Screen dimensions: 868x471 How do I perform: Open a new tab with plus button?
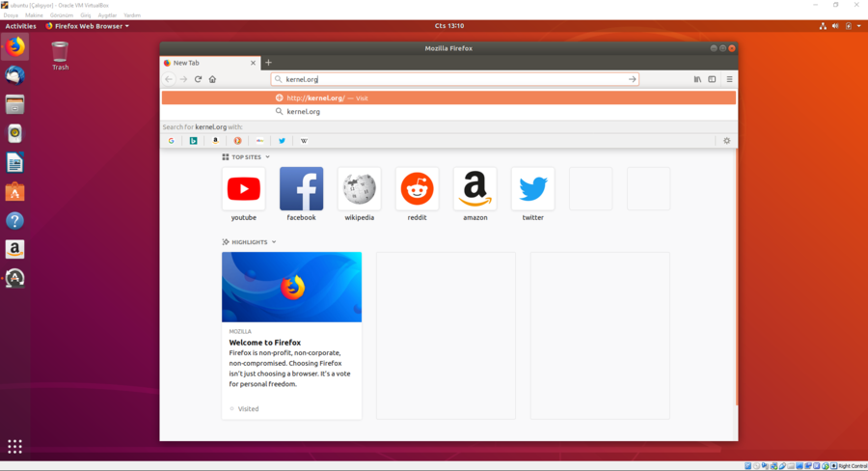click(x=268, y=63)
